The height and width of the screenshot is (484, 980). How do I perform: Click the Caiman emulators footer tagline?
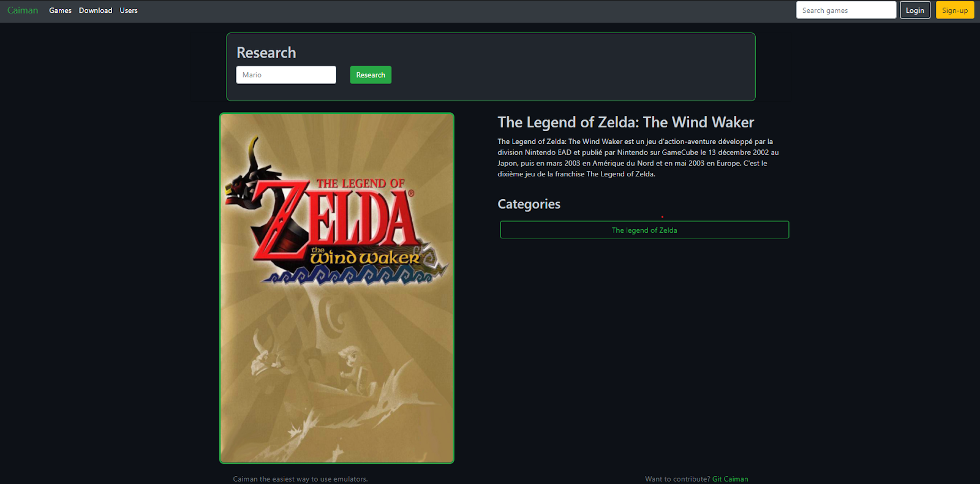(x=300, y=479)
